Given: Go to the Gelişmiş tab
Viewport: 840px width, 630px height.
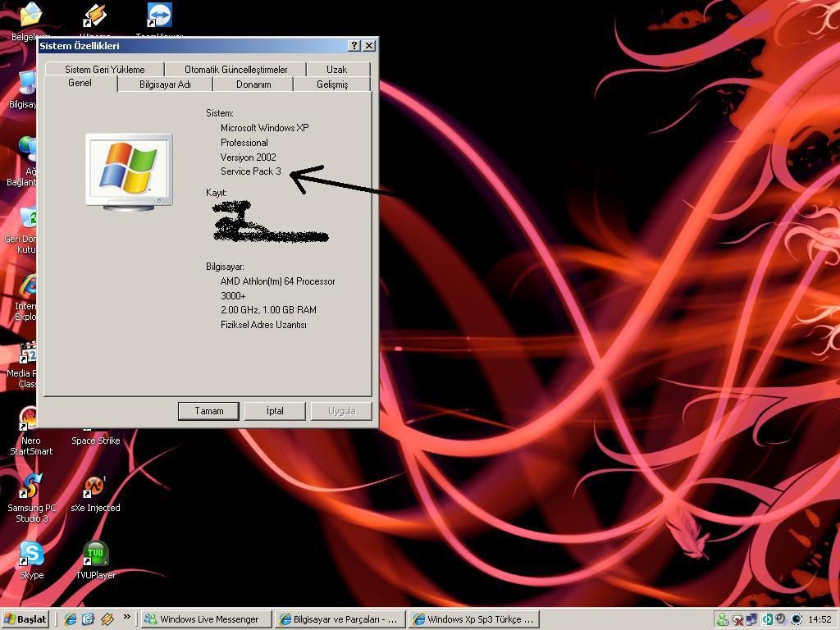Looking at the screenshot, I should click(332, 84).
